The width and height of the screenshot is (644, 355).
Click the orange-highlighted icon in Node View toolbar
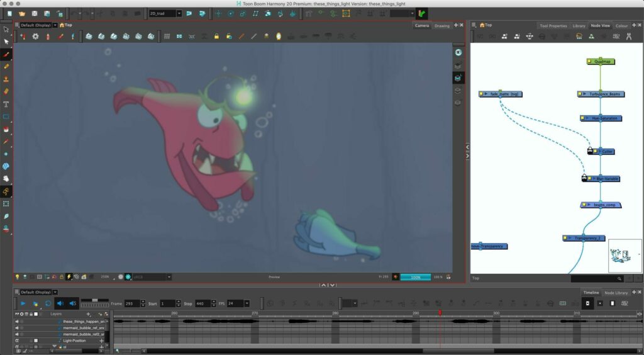(579, 37)
